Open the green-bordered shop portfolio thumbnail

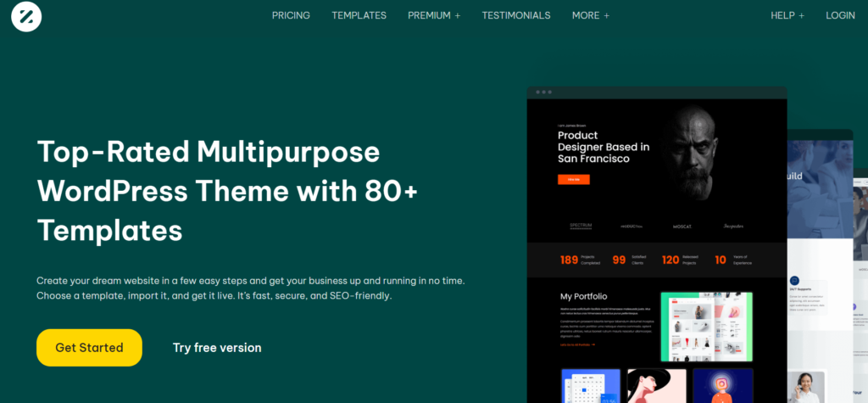(706, 327)
